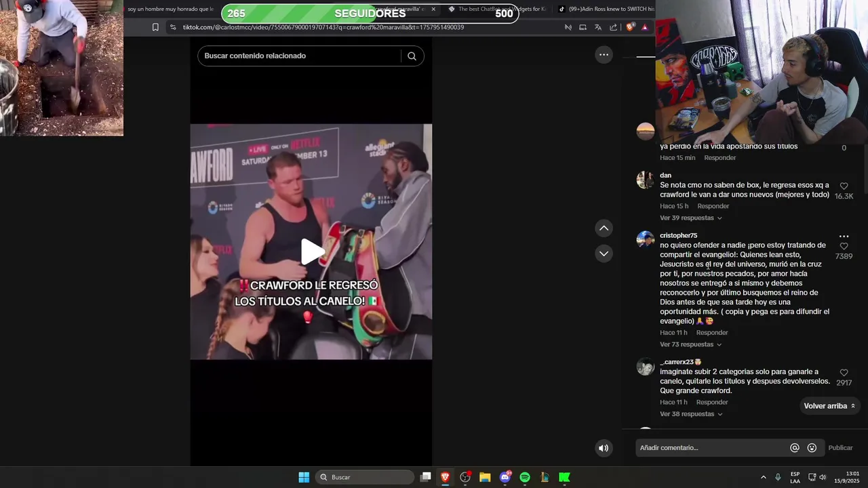Image resolution: width=868 pixels, height=488 pixels.
Task: Reply to _carrerx23's comment via Responder
Action: tap(712, 403)
